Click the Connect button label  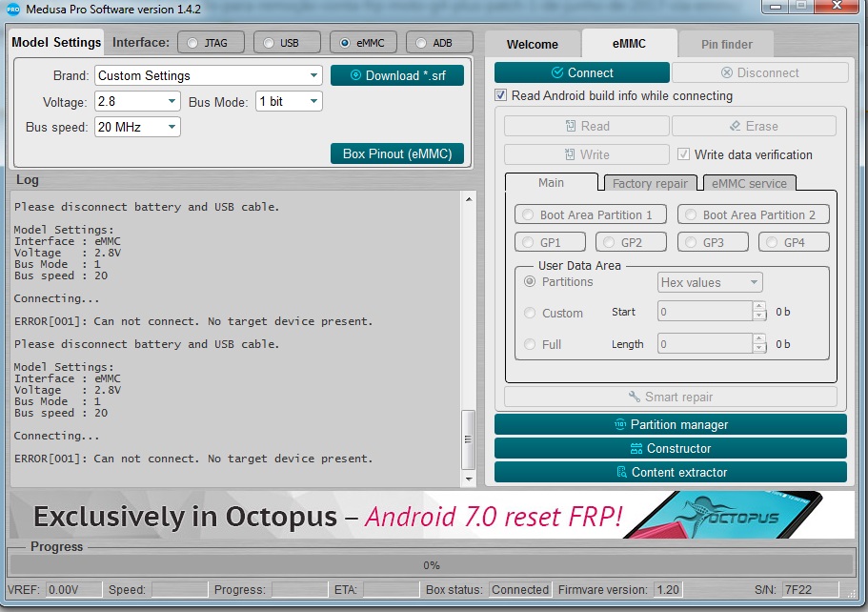pos(591,72)
